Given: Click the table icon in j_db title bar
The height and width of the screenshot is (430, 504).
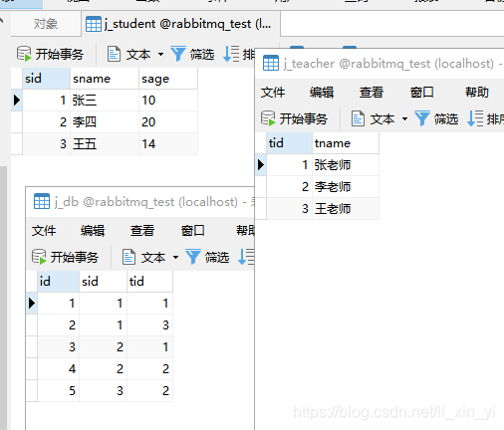Looking at the screenshot, I should [x=42, y=201].
